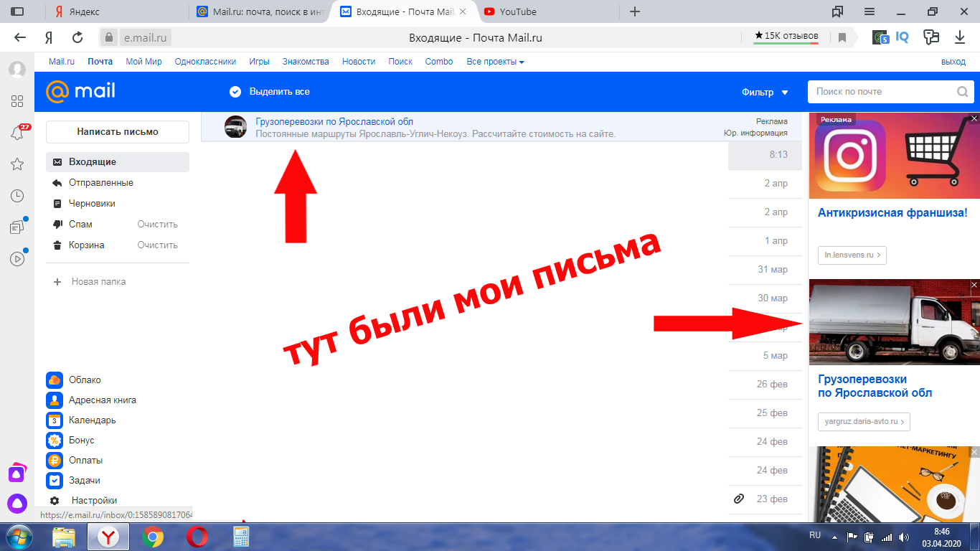Screen dimensions: 980x551
Task: Open Задачи tasks icon
Action: pyautogui.click(x=54, y=481)
